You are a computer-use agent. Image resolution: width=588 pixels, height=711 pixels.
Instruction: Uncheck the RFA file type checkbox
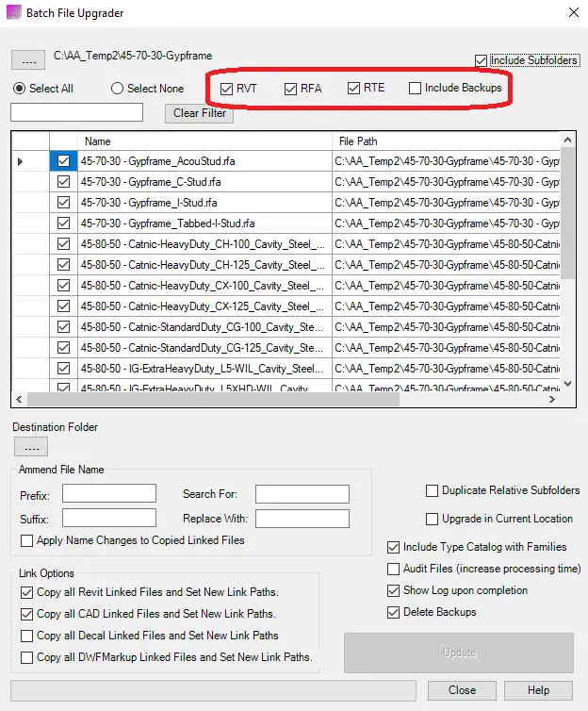click(x=291, y=89)
